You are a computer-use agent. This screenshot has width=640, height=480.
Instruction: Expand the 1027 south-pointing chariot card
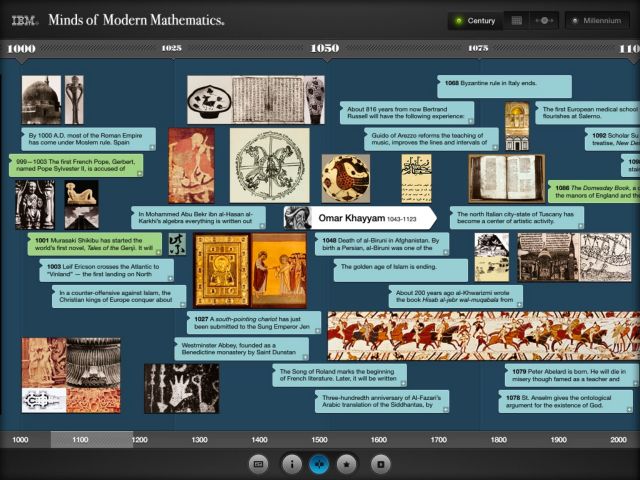tap(252, 322)
